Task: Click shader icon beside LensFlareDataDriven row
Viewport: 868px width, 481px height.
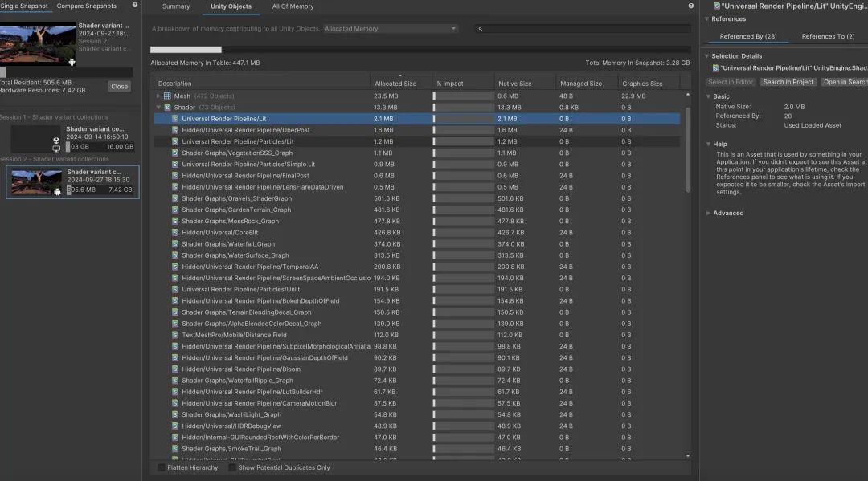Action: point(175,187)
